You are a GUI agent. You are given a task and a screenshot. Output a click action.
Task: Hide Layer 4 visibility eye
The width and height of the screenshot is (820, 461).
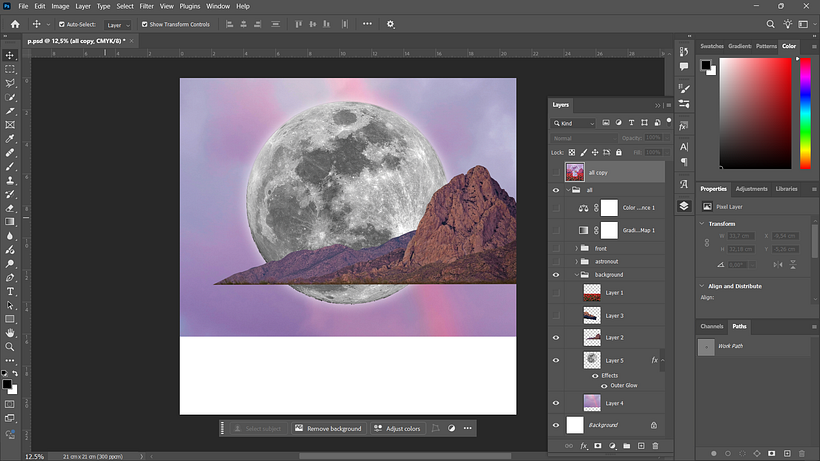(x=556, y=403)
